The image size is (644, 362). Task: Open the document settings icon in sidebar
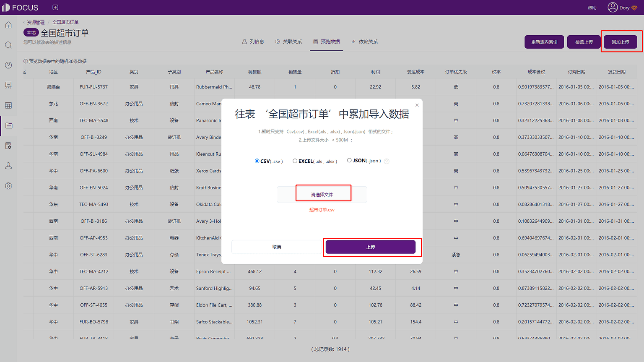click(8, 146)
